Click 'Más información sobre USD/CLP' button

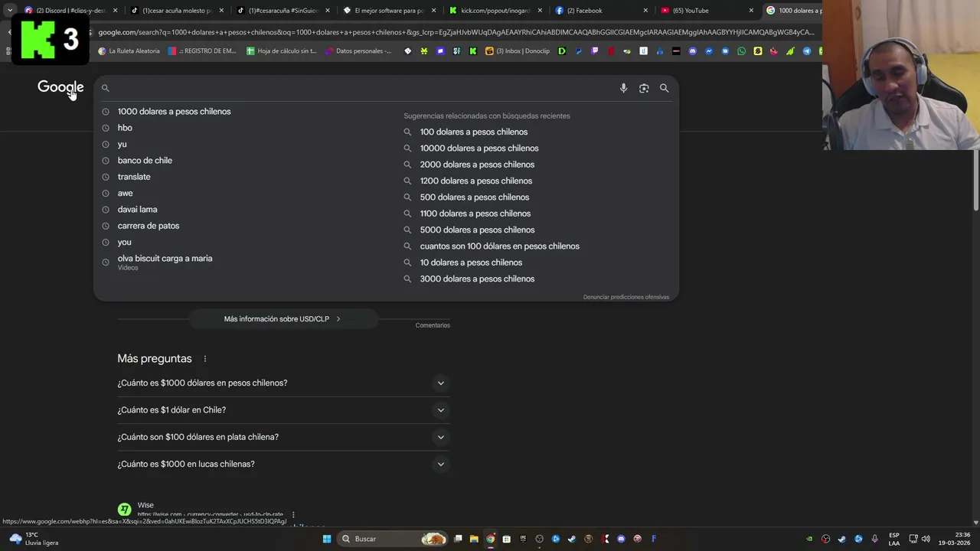283,319
